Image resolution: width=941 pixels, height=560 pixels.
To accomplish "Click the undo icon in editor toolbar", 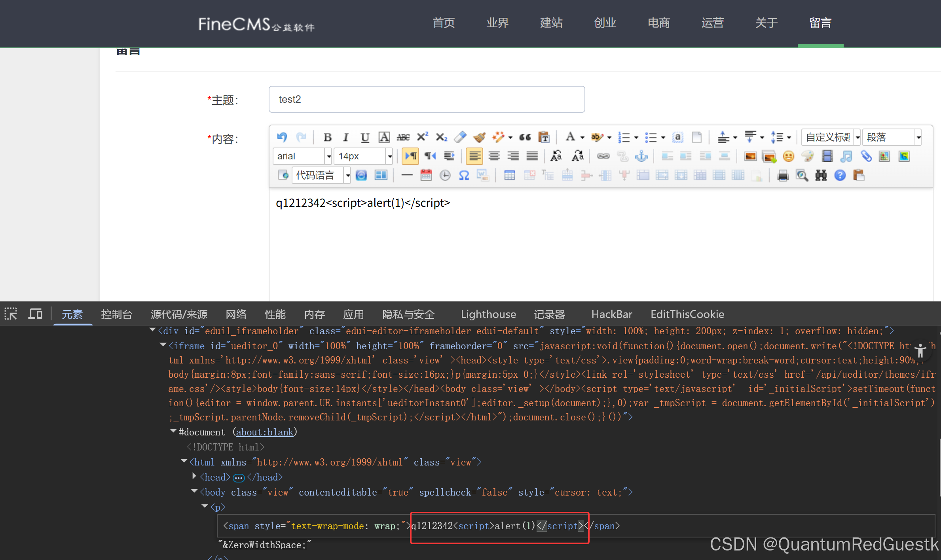I will point(282,137).
